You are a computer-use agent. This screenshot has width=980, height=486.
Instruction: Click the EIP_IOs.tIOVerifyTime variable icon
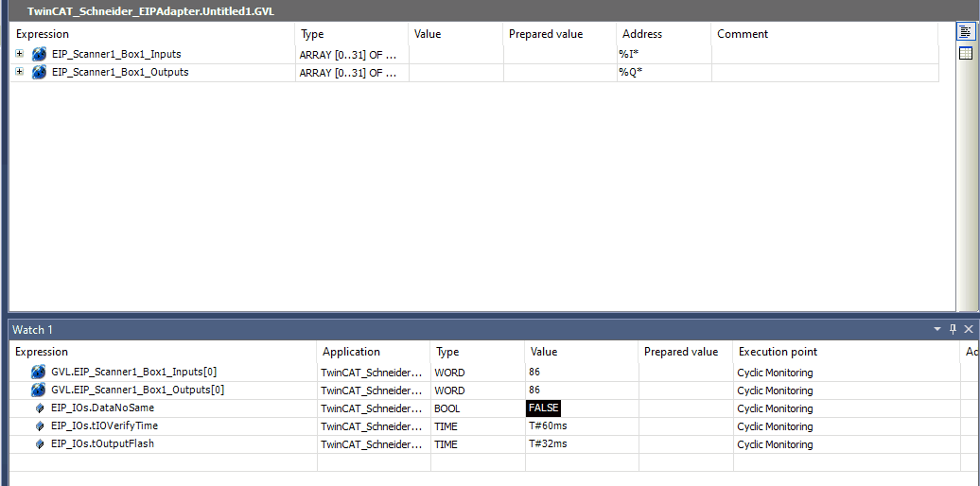[40, 426]
